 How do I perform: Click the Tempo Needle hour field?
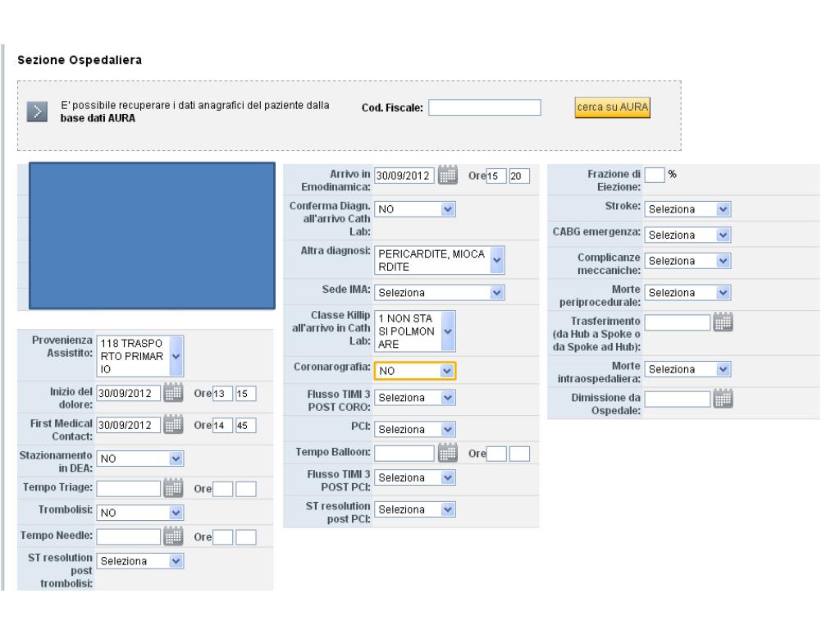(x=222, y=536)
